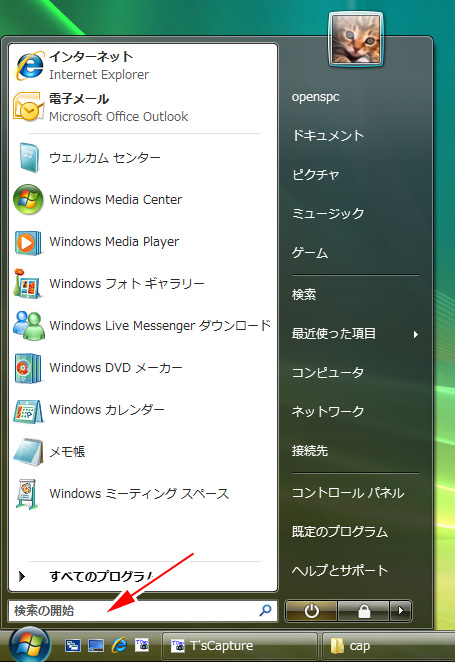Open 既定のプログラム

pos(340,532)
